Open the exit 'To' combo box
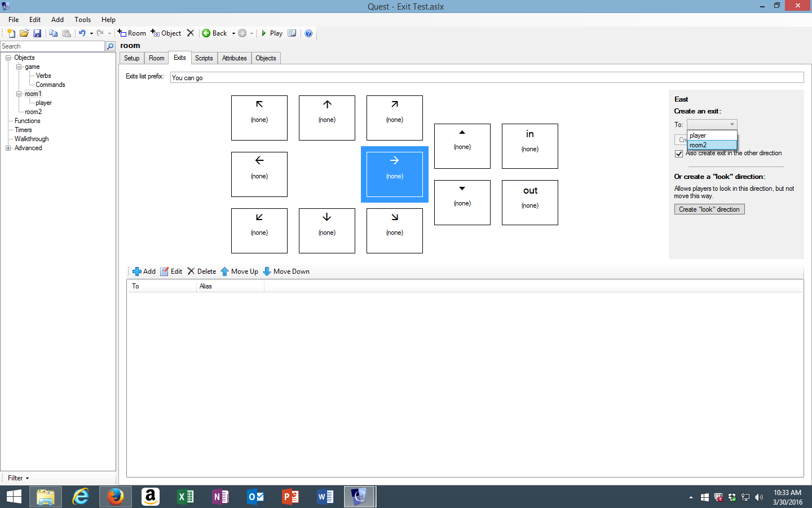The image size is (812, 508). pyautogui.click(x=712, y=124)
